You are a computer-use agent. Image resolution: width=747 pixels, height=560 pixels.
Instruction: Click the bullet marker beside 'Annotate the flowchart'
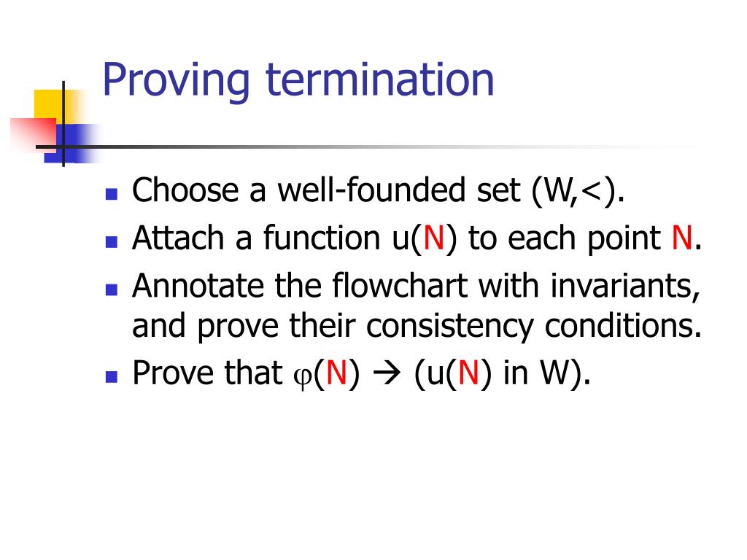coord(112,289)
